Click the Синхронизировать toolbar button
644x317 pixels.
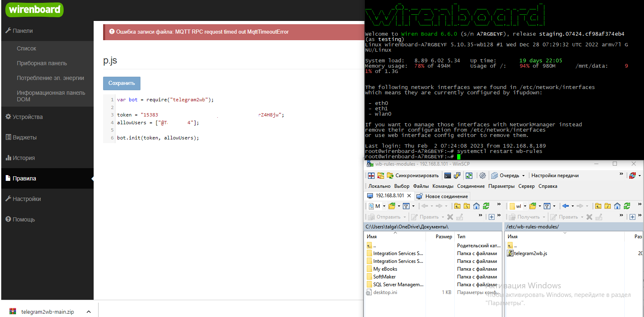(413, 176)
